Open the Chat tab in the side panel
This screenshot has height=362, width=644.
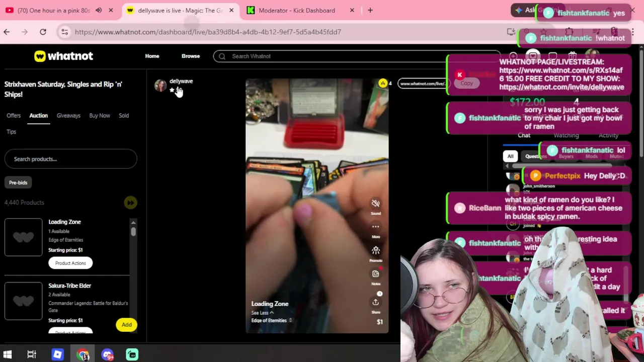524,135
